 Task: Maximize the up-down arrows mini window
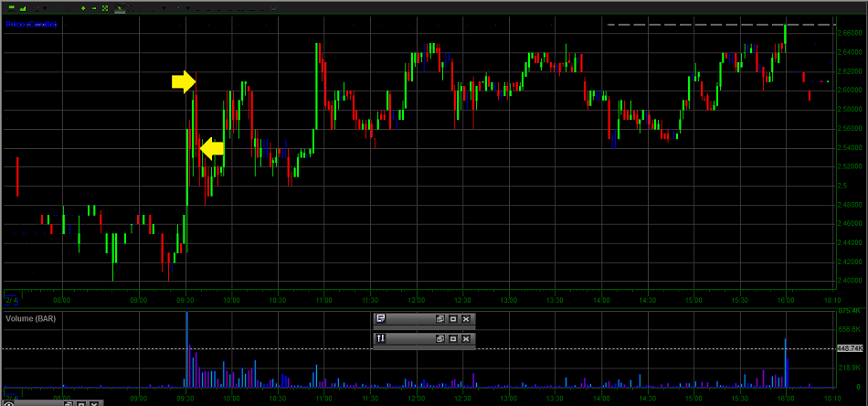tap(453, 338)
